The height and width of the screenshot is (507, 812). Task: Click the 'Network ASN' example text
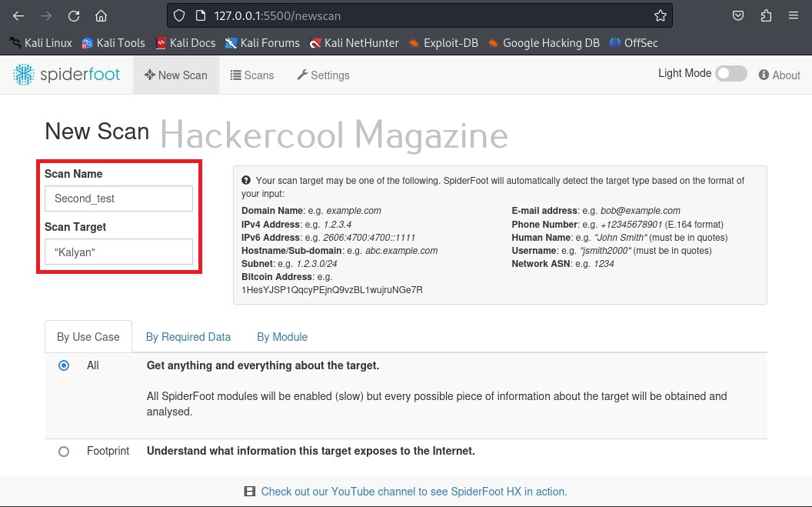tap(562, 264)
